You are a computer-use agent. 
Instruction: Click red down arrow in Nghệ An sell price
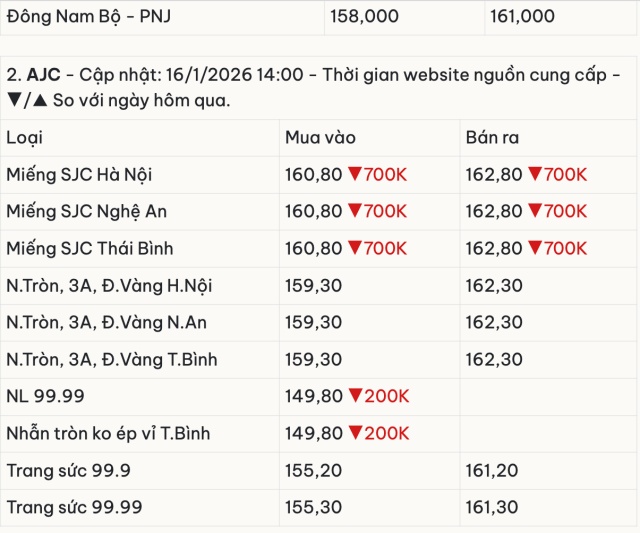coord(534,212)
